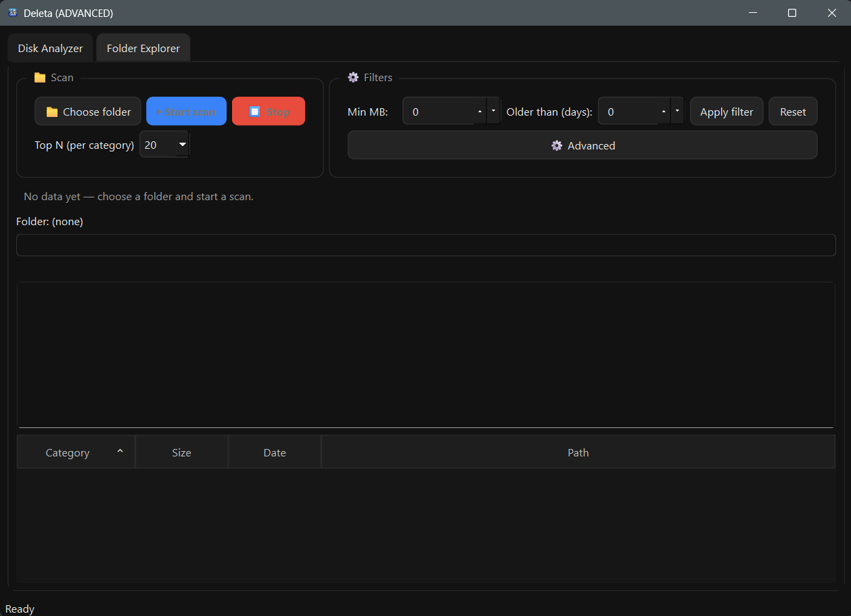Viewport: 851px width, 616px height.
Task: Increase Min MB with the up arrow
Action: 480,111
